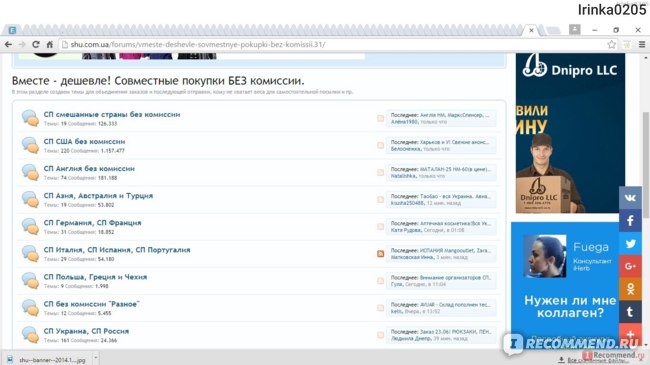This screenshot has width=650, height=365.
Task: Click RSS feed icon in 'СП Англия' row
Action: click(381, 172)
